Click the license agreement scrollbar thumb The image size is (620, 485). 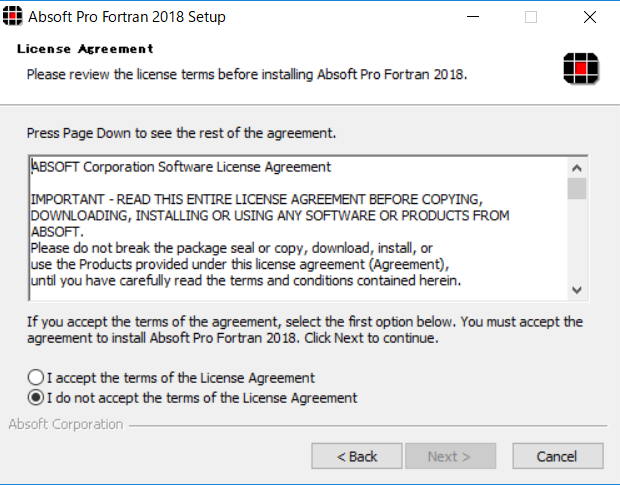[577, 189]
